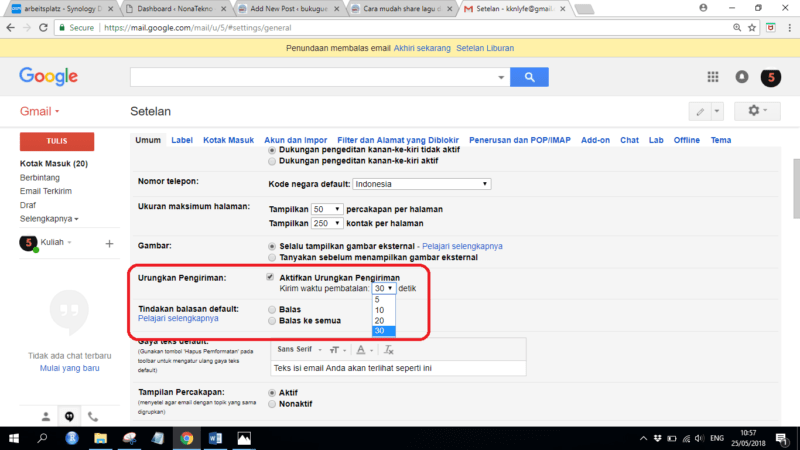The width and height of the screenshot is (800, 450).
Task: Click the remove formatting icon
Action: point(389,350)
